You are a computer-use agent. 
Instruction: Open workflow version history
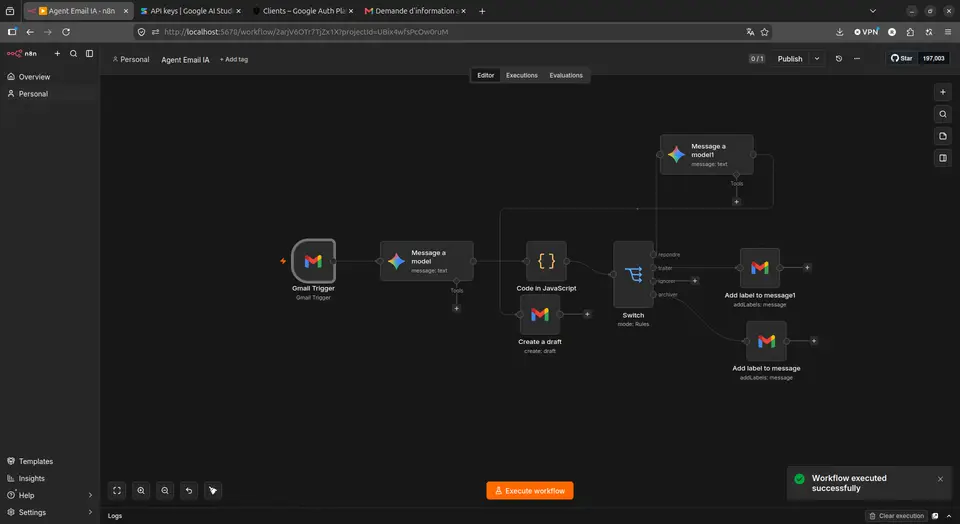pos(839,59)
